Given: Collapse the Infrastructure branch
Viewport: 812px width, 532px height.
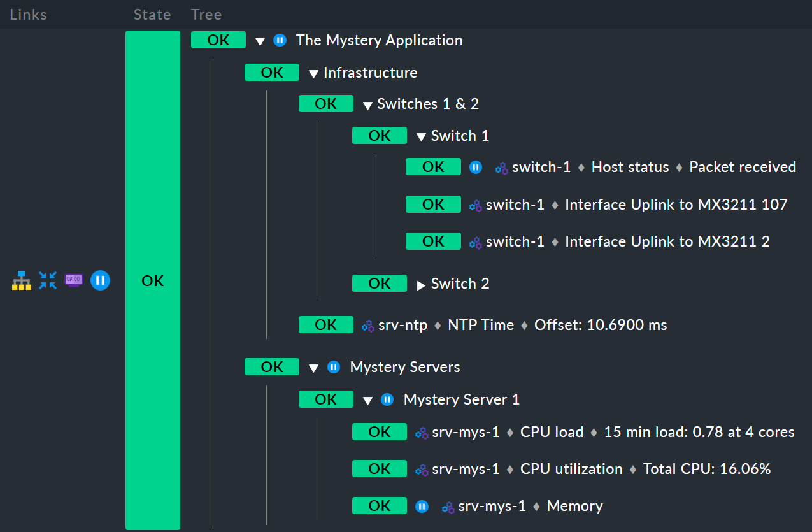Looking at the screenshot, I should tap(313, 73).
